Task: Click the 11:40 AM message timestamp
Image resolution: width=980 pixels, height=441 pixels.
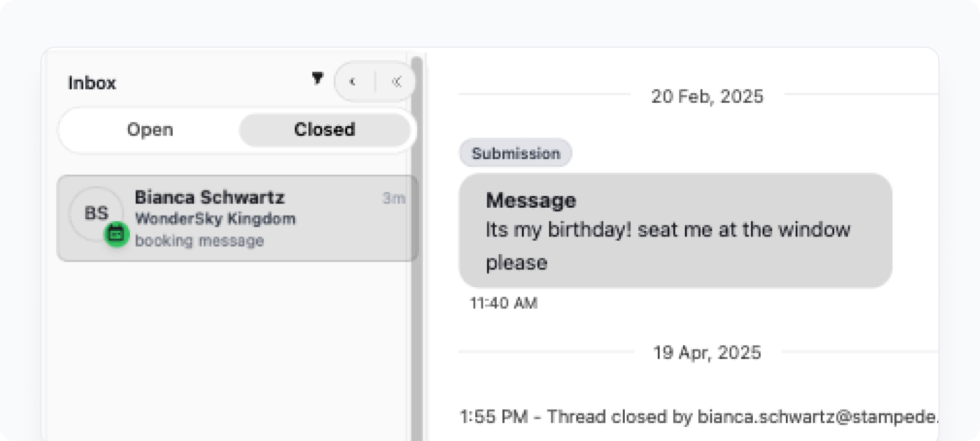Action: coord(503,303)
